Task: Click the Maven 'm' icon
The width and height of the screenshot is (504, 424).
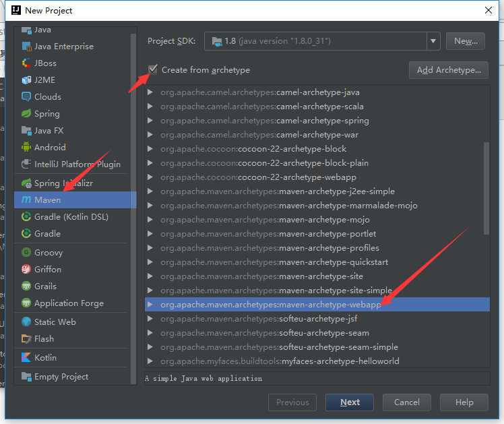Action: pyautogui.click(x=26, y=200)
